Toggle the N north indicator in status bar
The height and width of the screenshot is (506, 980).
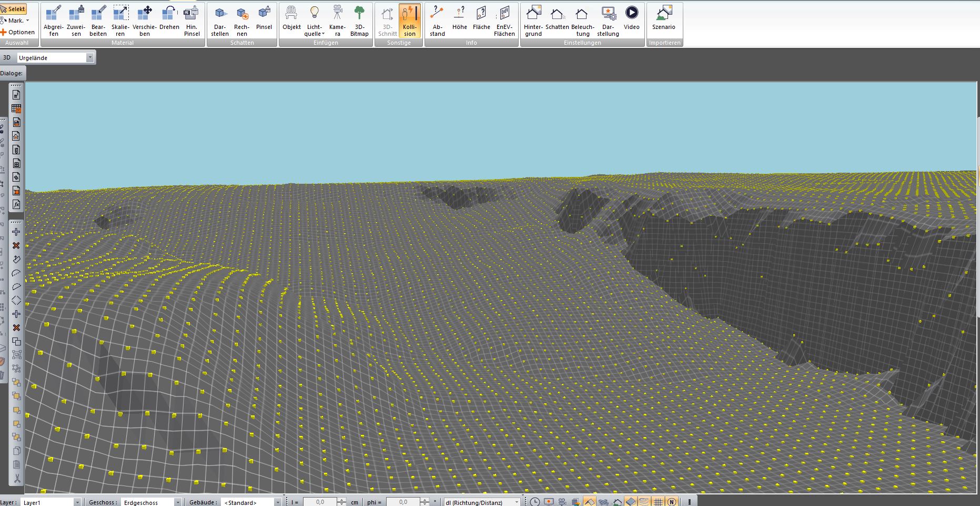tap(672, 502)
